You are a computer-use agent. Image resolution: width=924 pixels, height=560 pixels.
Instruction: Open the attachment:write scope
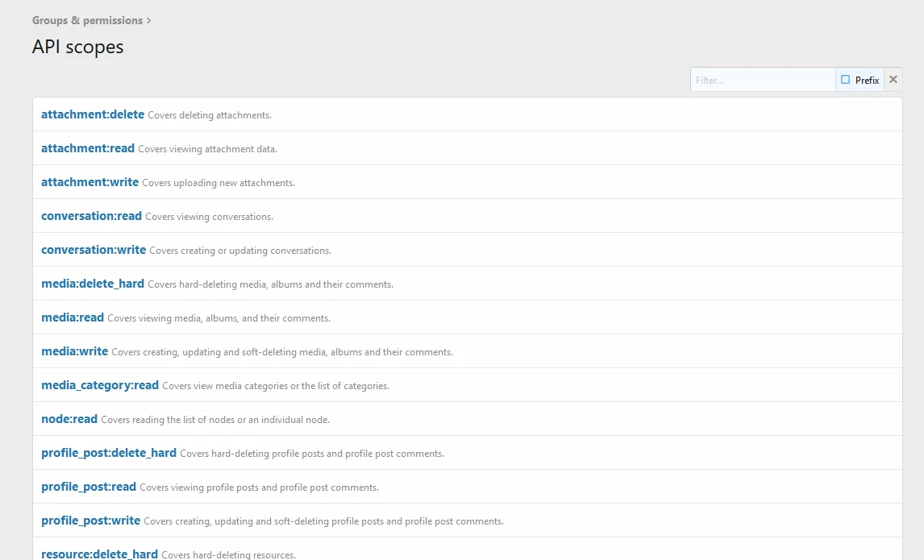pyautogui.click(x=90, y=182)
